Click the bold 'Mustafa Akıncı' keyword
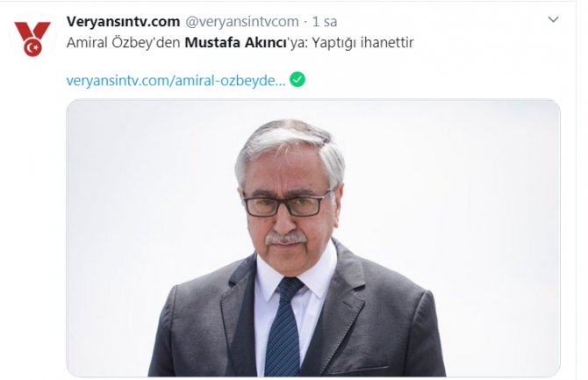 [236, 42]
